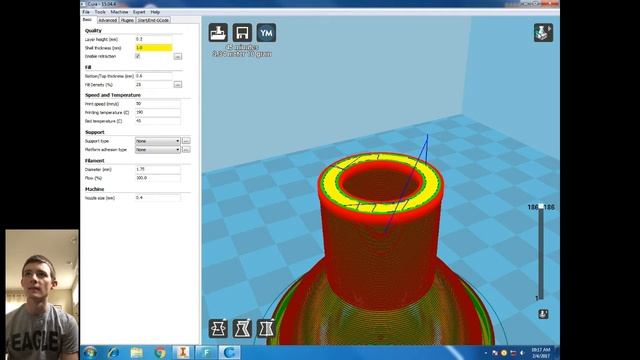Switch to the Basic tab
The image size is (640, 360).
pos(88,20)
